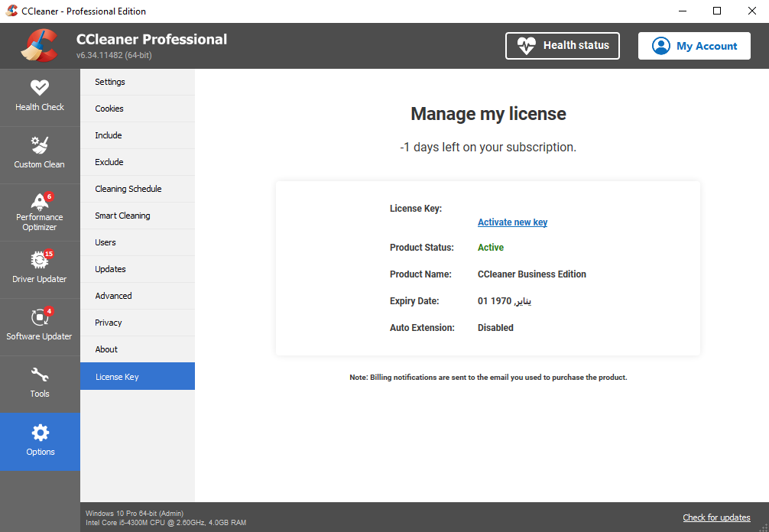The height and width of the screenshot is (532, 769).
Task: Click heart icon in Health status button
Action: [526, 46]
